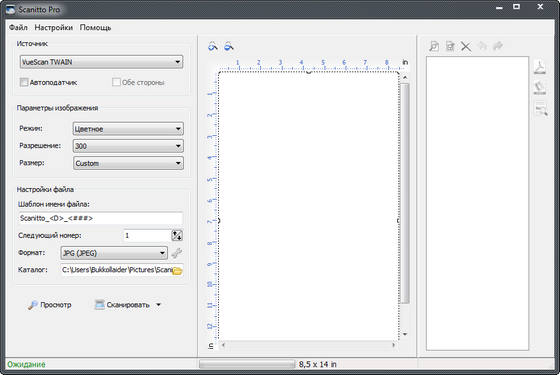Image resolution: width=560 pixels, height=375 pixels.
Task: Click the text recognition icon on the far right
Action: (541, 110)
